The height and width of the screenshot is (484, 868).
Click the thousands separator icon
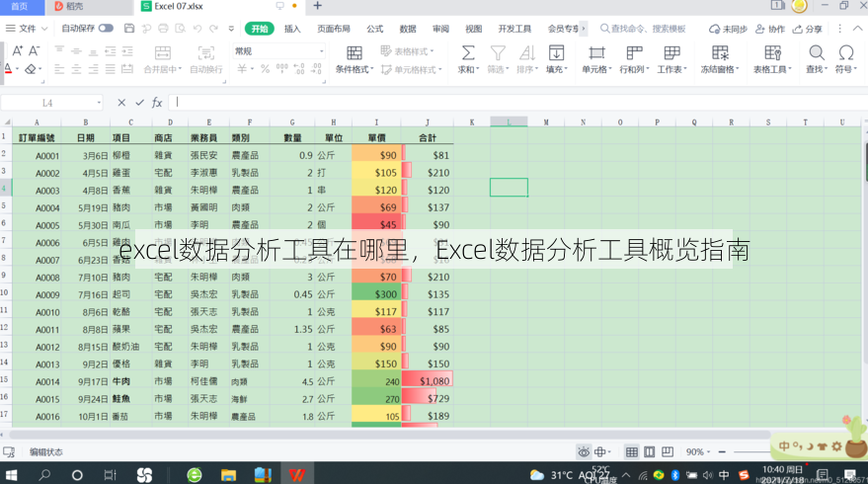click(282, 69)
